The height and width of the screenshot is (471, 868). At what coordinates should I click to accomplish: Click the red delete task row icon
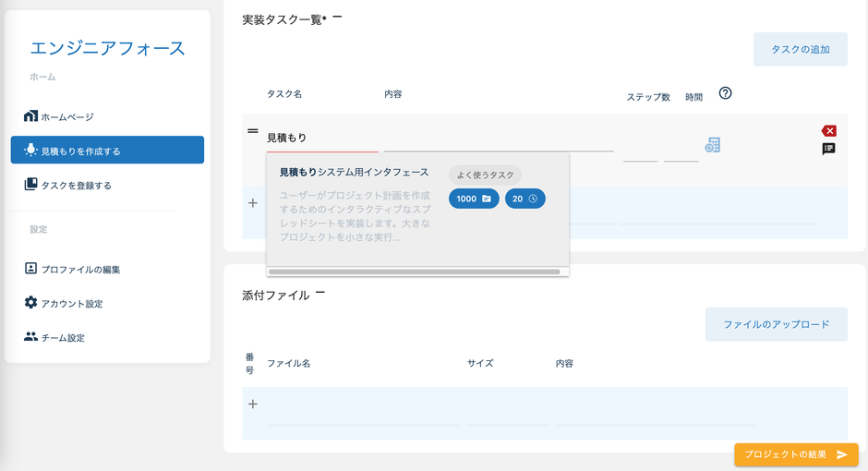coord(828,131)
